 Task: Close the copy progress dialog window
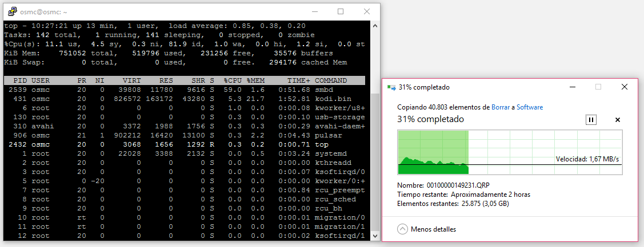tap(624, 87)
